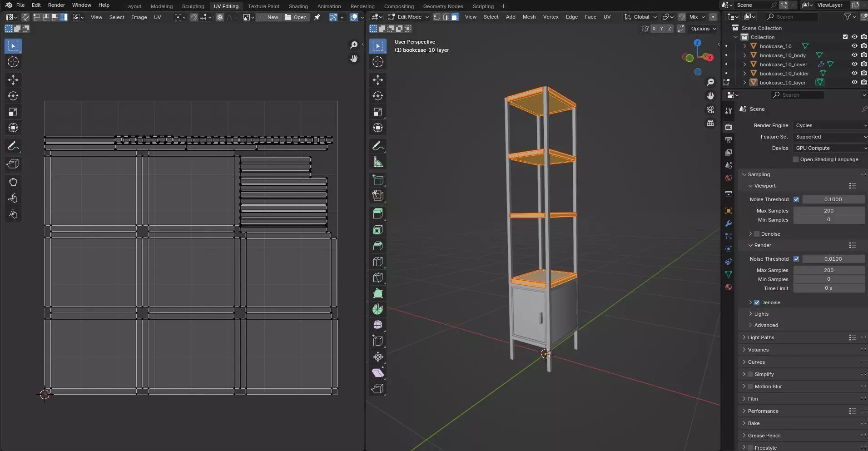Open the Image menu in UV editor

coord(139,17)
